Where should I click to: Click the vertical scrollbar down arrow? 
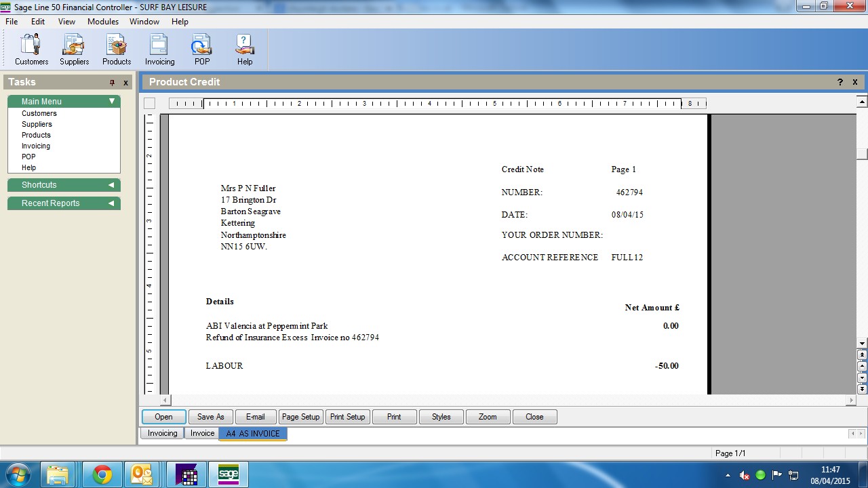click(x=862, y=344)
